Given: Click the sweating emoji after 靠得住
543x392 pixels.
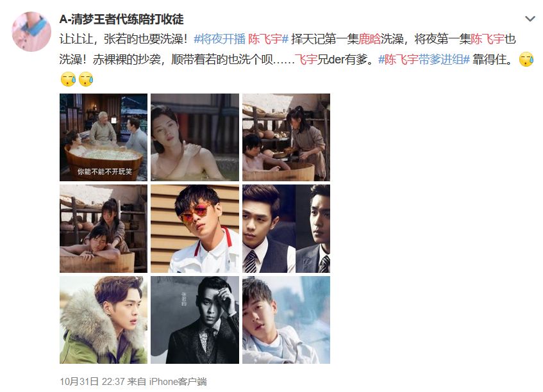Looking at the screenshot, I should pyautogui.click(x=526, y=60).
